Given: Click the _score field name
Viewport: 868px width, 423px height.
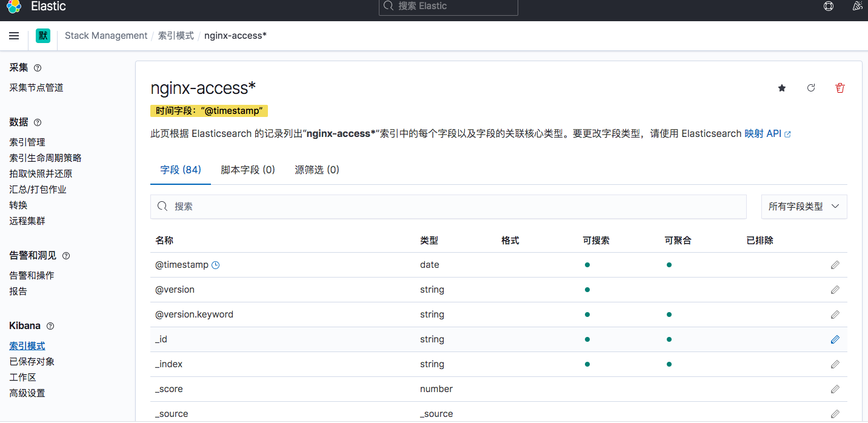Looking at the screenshot, I should click(169, 389).
